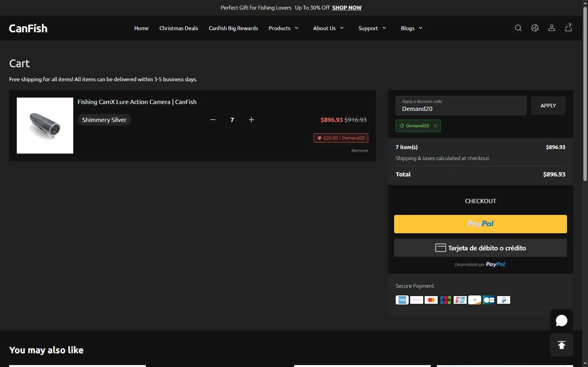
Task: Open the currency/region globe icon
Action: coord(535,28)
